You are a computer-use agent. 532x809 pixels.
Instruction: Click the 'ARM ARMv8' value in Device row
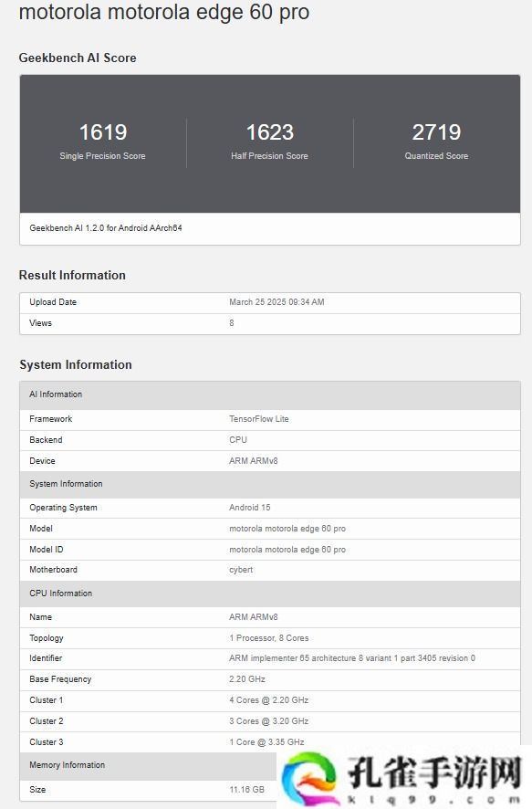pyautogui.click(x=254, y=461)
